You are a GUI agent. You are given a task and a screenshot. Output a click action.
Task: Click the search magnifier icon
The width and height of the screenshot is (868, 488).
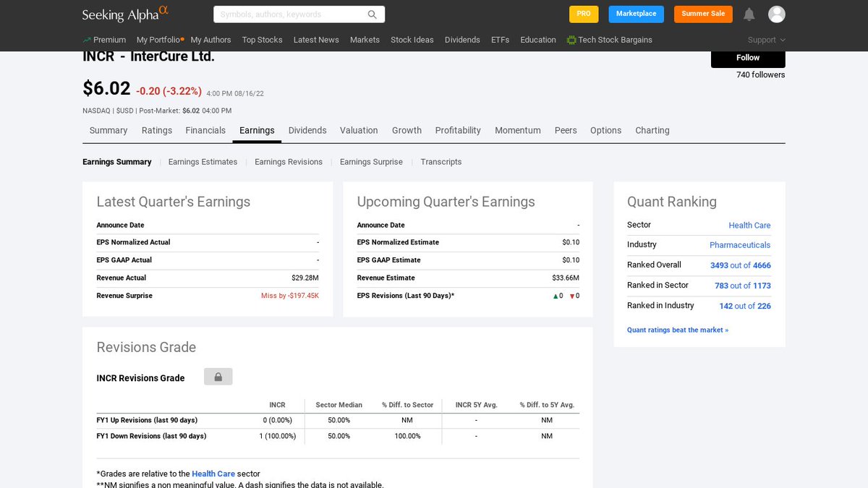[373, 14]
